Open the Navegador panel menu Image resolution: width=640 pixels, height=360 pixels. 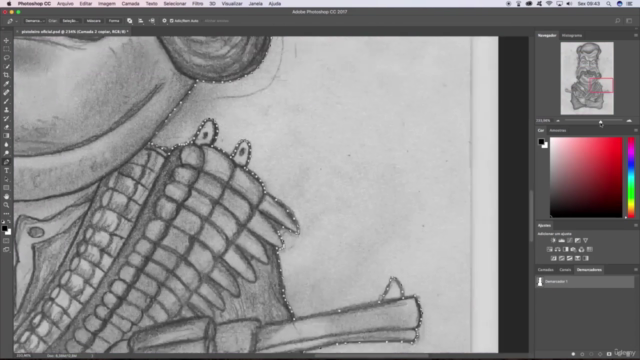tap(636, 36)
